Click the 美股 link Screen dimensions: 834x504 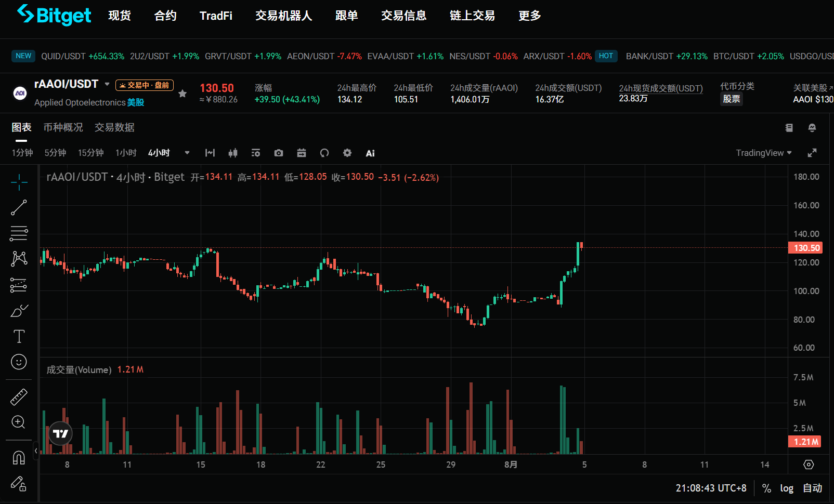(136, 102)
